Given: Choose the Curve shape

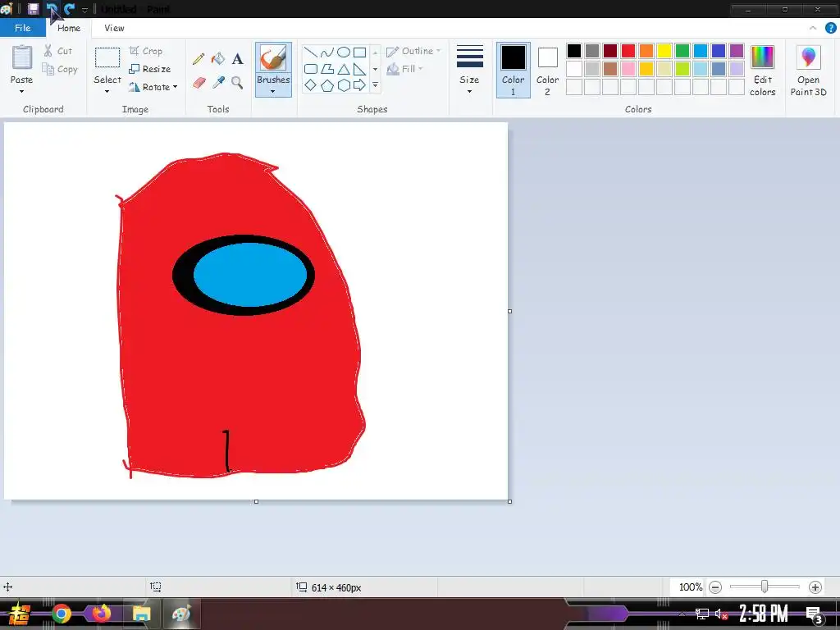Looking at the screenshot, I should [327, 52].
